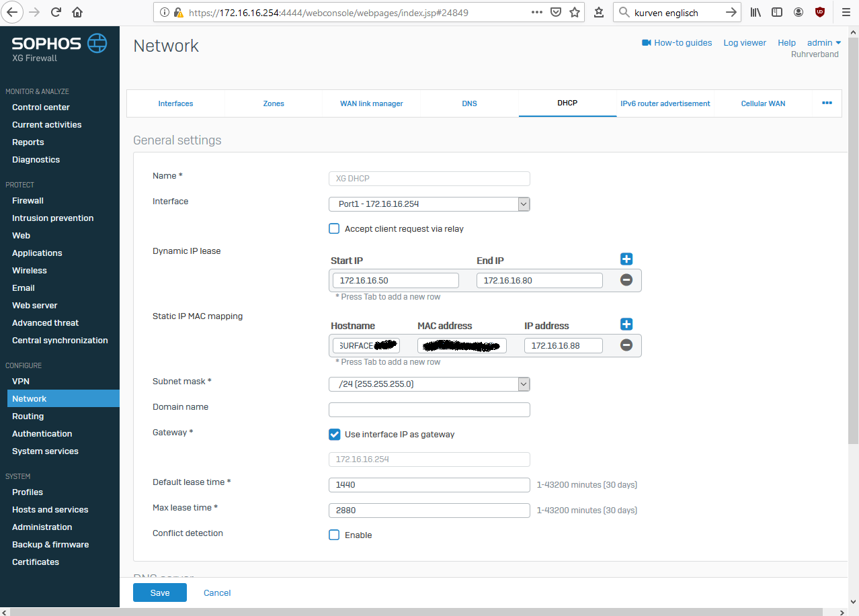Viewport: 859px width, 616px height.
Task: Bookmark this page with star icon
Action: click(x=575, y=12)
